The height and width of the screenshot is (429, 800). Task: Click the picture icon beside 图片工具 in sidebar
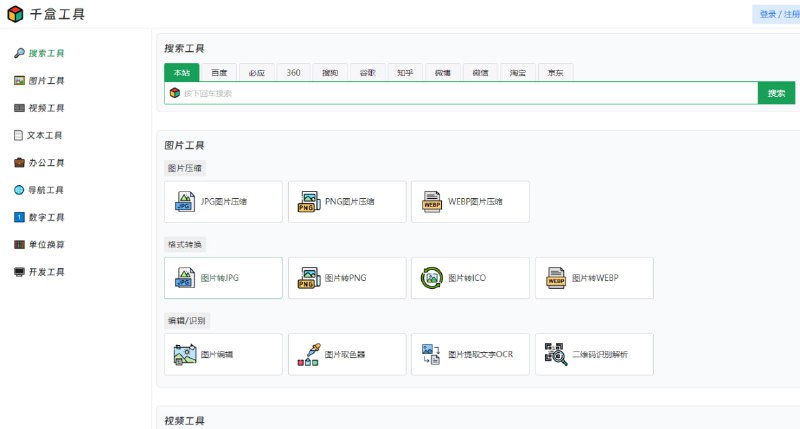click(x=19, y=81)
